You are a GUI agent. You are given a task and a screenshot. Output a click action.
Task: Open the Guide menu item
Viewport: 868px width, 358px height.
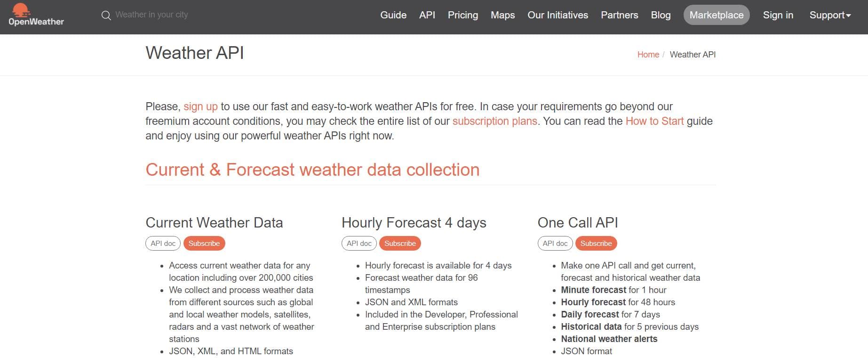[x=393, y=15]
